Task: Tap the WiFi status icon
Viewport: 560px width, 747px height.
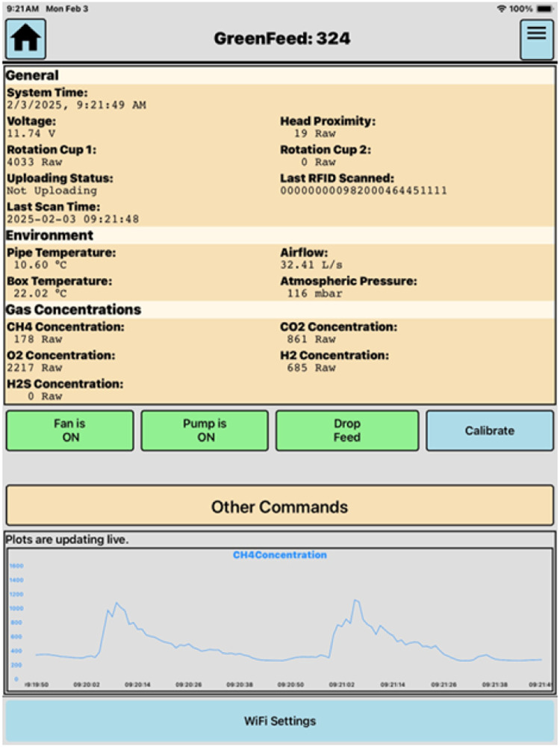Action: click(502, 8)
